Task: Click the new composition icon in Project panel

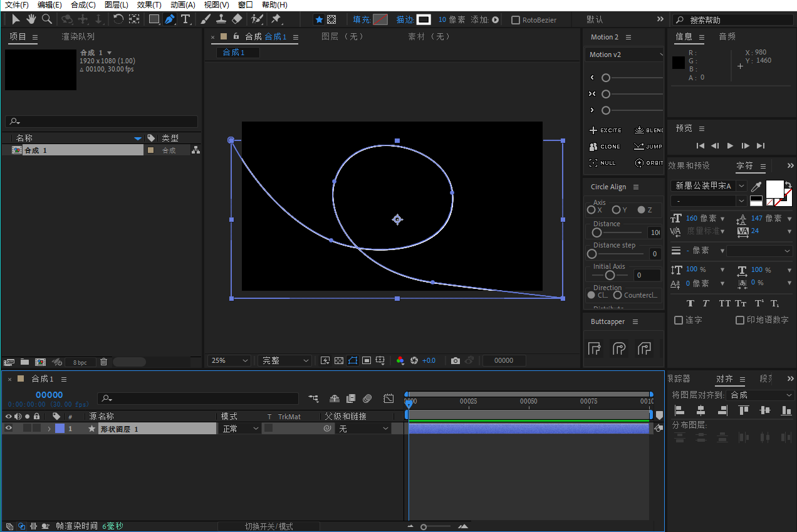Action: pos(40,362)
